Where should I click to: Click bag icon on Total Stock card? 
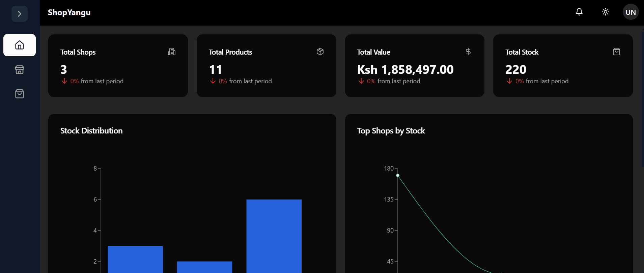click(616, 52)
